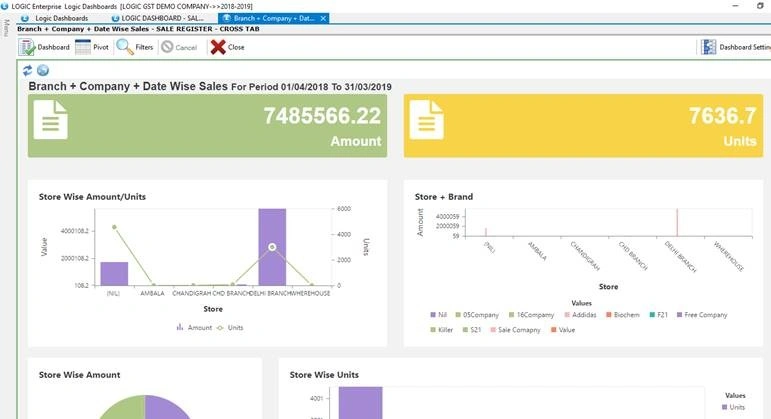Toggle the Amount series in chart legend
Viewport: 771px width, 419px height.
click(x=193, y=327)
